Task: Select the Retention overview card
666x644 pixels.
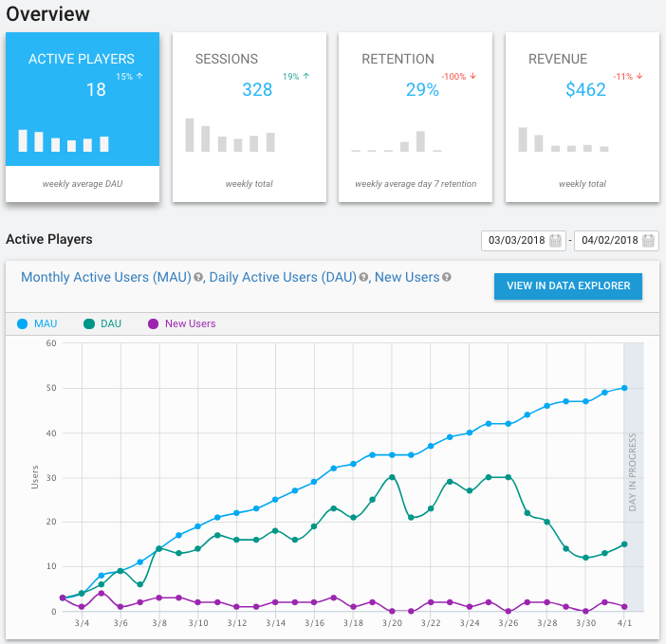Action: [415, 117]
